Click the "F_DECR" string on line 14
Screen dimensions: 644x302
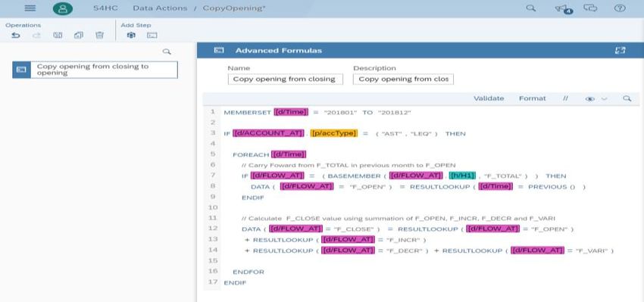click(x=403, y=251)
